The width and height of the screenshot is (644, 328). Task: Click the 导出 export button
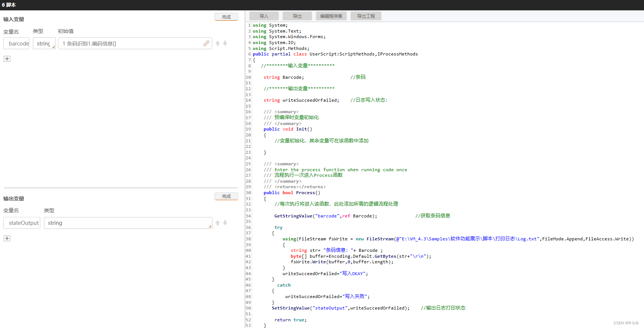(297, 16)
